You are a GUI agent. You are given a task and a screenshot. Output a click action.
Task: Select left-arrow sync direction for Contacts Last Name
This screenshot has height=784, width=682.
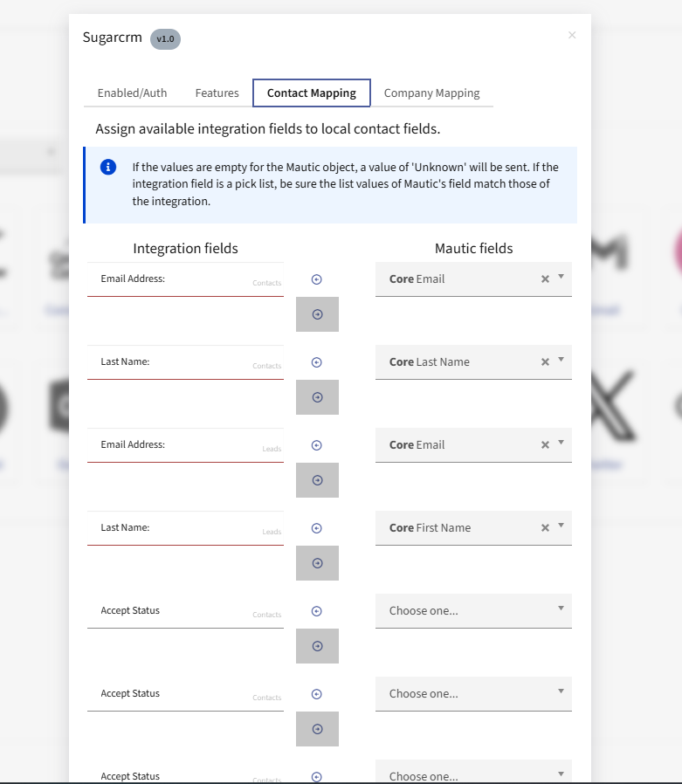[x=316, y=362]
